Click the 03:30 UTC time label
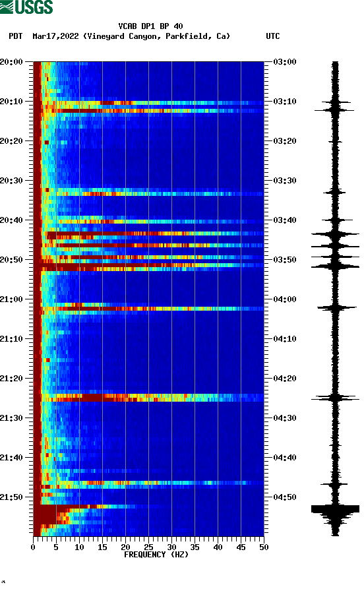This screenshot has width=364, height=589. click(x=285, y=180)
